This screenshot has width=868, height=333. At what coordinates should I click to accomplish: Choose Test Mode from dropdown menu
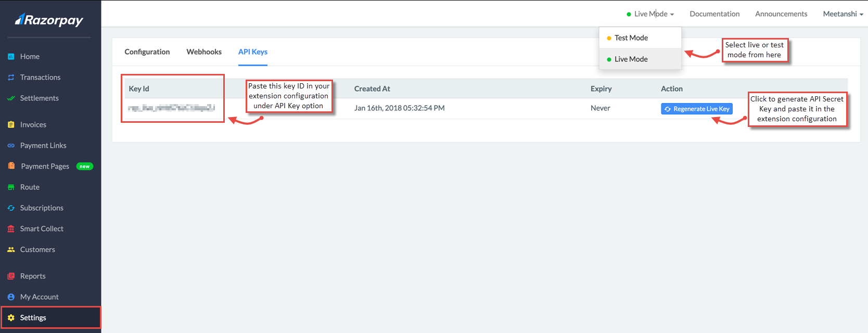click(x=640, y=37)
